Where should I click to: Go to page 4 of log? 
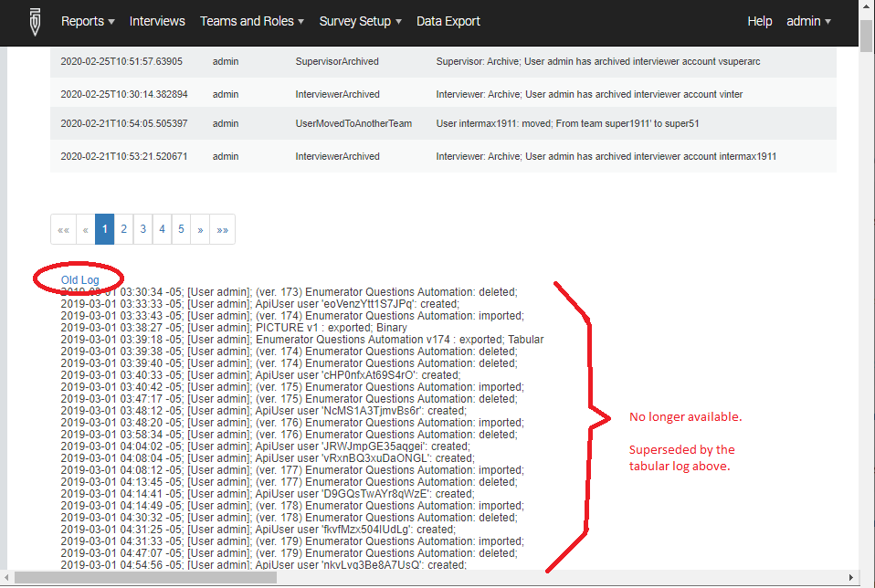pyautogui.click(x=162, y=230)
